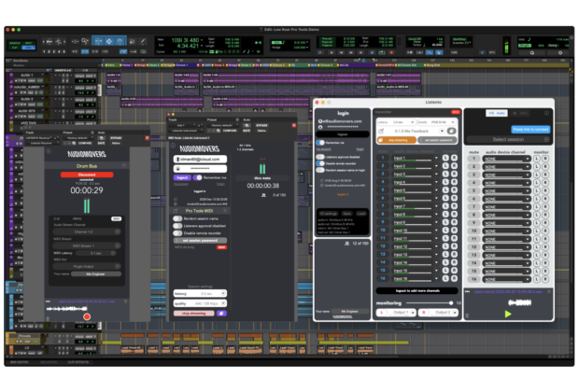This screenshot has height=392, width=579.
Task: Click the L monitor button for Input 1
Action: tap(445, 160)
